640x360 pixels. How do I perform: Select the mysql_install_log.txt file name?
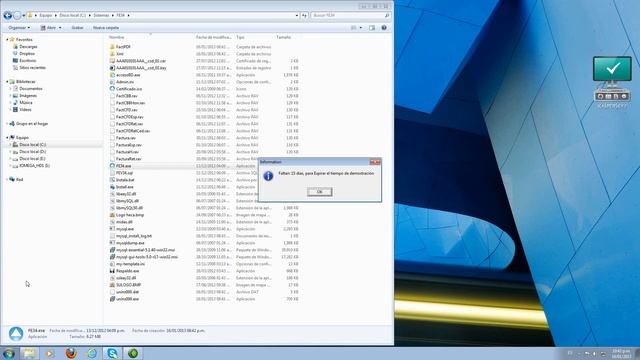tap(134, 236)
